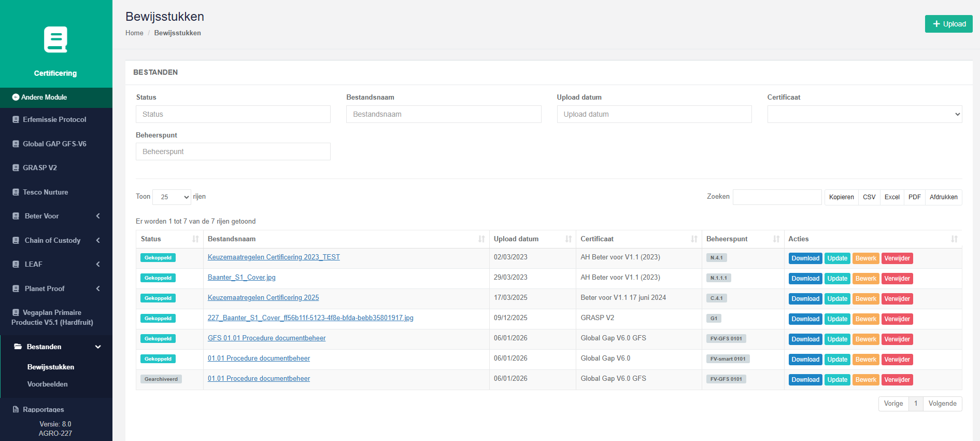The image size is (980, 441).
Task: Sort table by Certificaat column arrows
Action: pyautogui.click(x=694, y=239)
